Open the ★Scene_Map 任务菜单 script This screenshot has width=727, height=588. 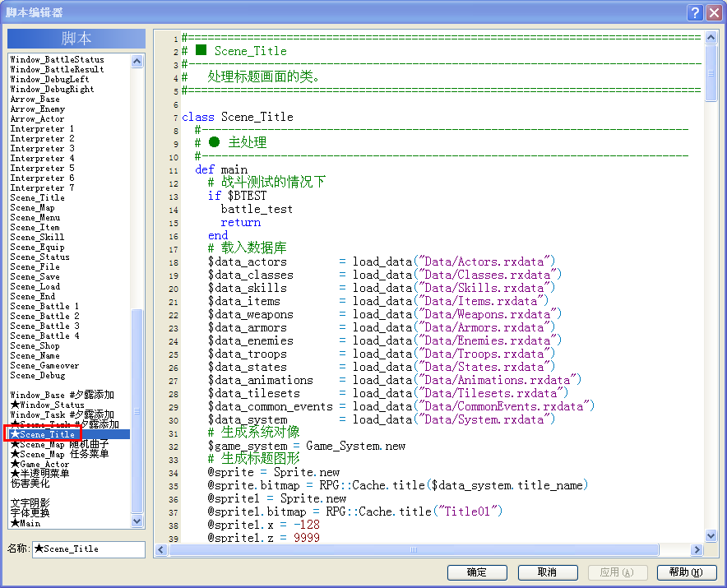tap(59, 455)
